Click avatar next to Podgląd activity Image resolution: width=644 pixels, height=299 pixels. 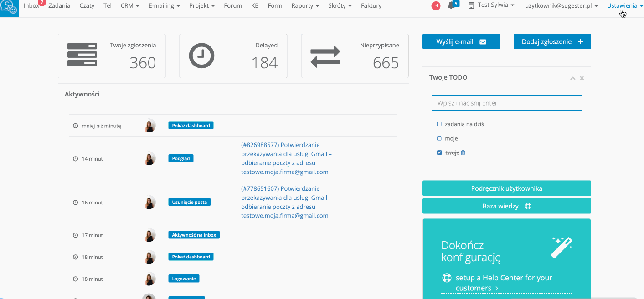click(149, 158)
